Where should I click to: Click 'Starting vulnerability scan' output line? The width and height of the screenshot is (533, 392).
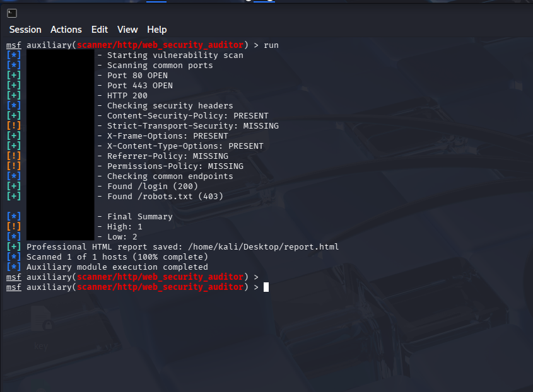pyautogui.click(x=175, y=55)
